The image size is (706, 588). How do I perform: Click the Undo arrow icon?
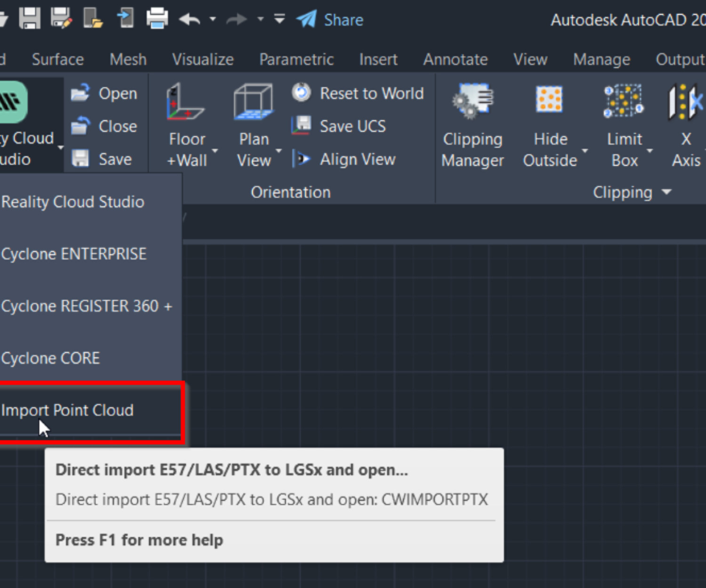(x=190, y=19)
